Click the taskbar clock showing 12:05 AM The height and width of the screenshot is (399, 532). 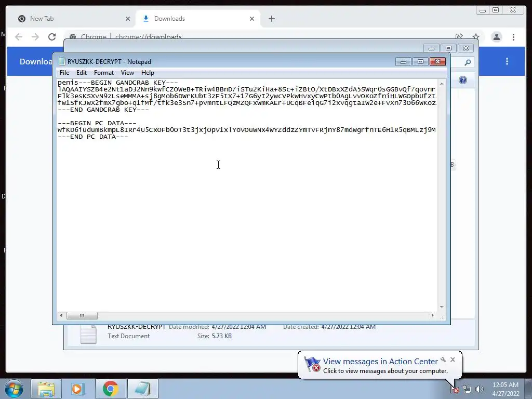pos(505,389)
